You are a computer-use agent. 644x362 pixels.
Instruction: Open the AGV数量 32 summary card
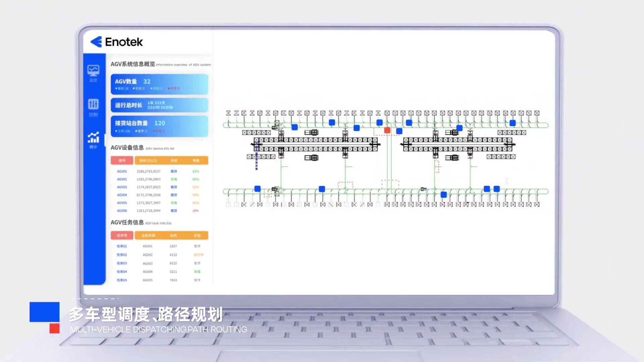159,84
